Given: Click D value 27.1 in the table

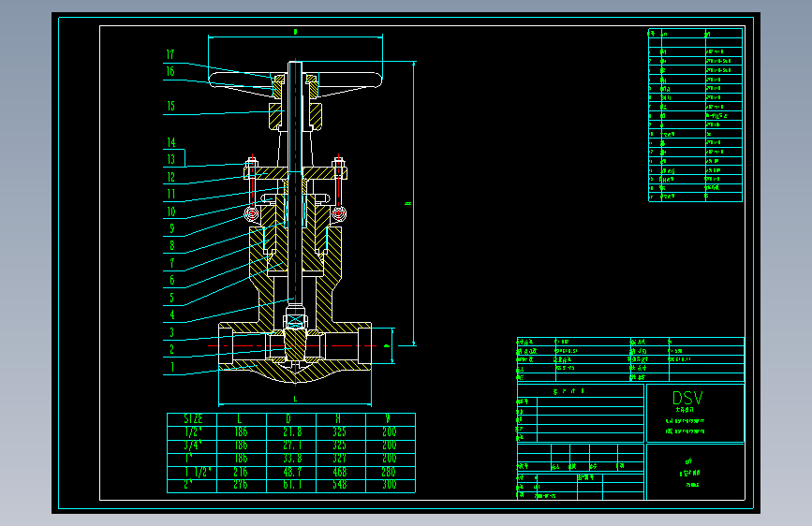Looking at the screenshot, I should [x=292, y=446].
